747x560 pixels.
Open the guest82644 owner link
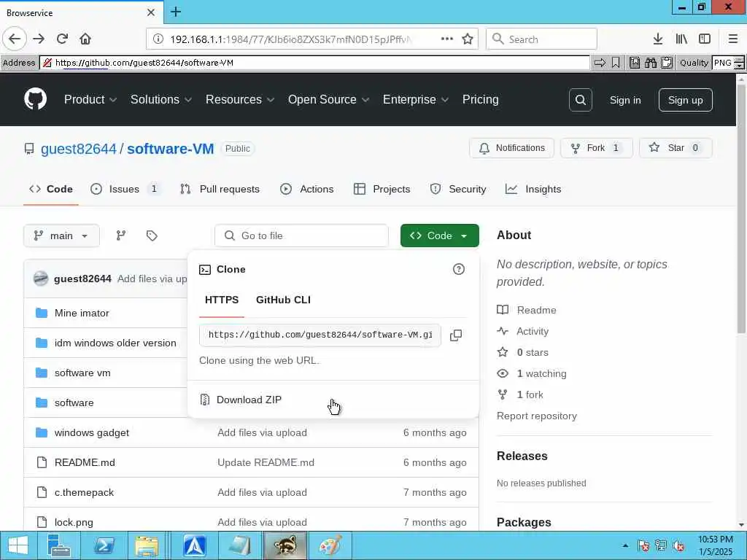coord(79,149)
